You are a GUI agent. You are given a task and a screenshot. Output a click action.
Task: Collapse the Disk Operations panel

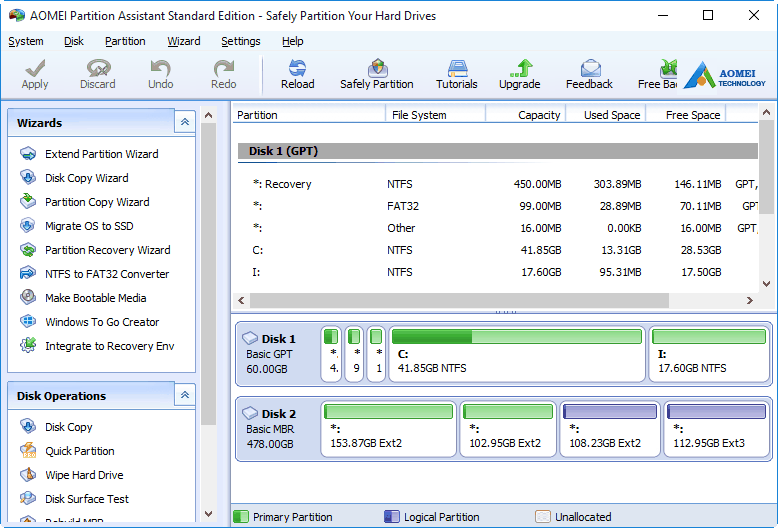185,396
